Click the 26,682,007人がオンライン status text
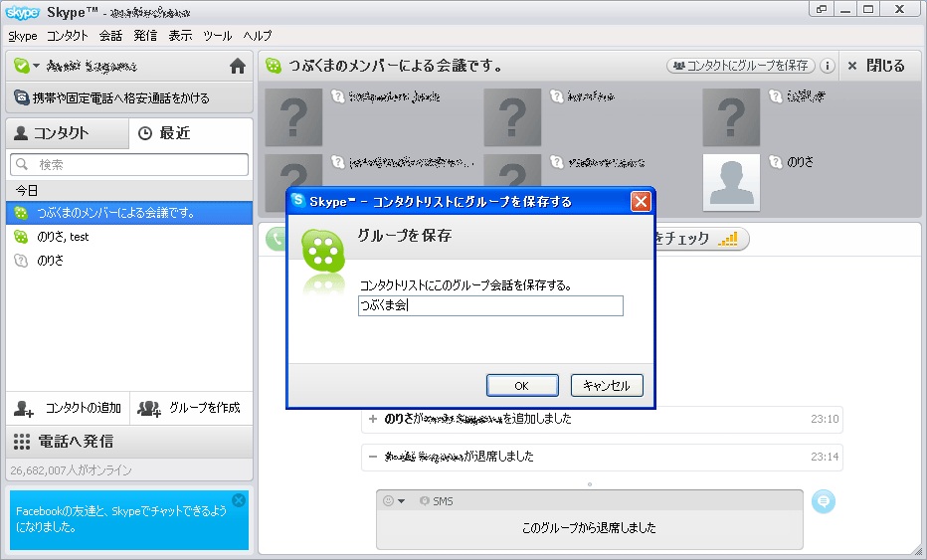 pyautogui.click(x=71, y=470)
